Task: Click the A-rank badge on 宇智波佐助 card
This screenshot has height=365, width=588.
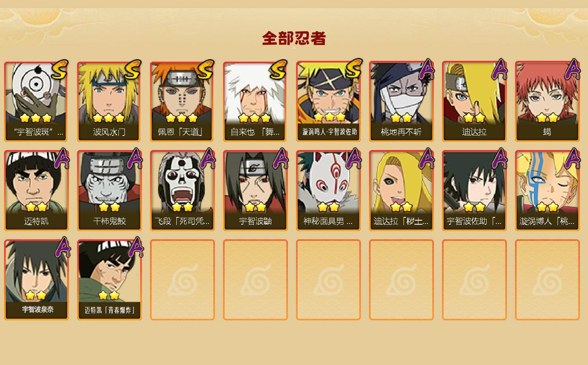Action: click(500, 158)
